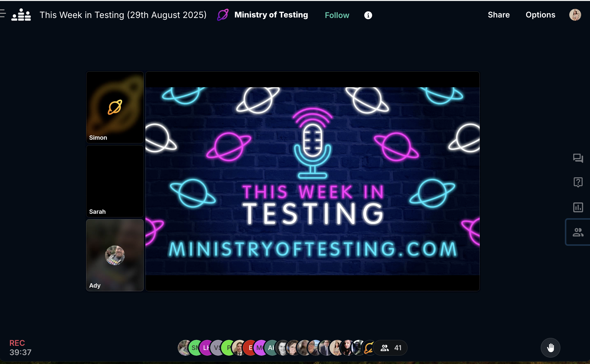Click the woman with headphones attendee avatar
Screen dimensions: 590x364
tap(293, 348)
